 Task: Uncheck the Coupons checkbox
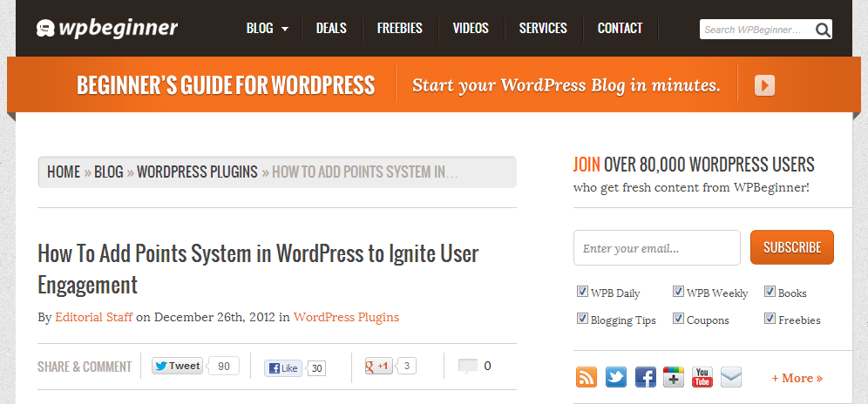pyautogui.click(x=678, y=318)
